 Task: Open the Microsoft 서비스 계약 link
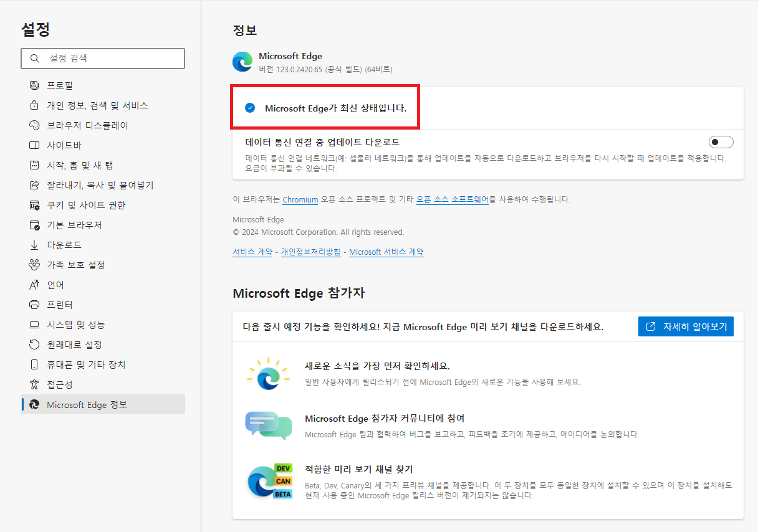tap(386, 252)
